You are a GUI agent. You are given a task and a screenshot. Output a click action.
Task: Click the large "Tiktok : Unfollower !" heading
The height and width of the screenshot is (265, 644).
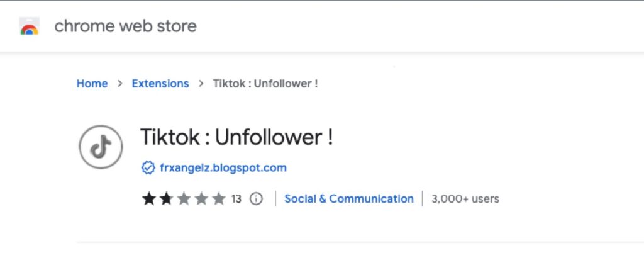click(236, 137)
